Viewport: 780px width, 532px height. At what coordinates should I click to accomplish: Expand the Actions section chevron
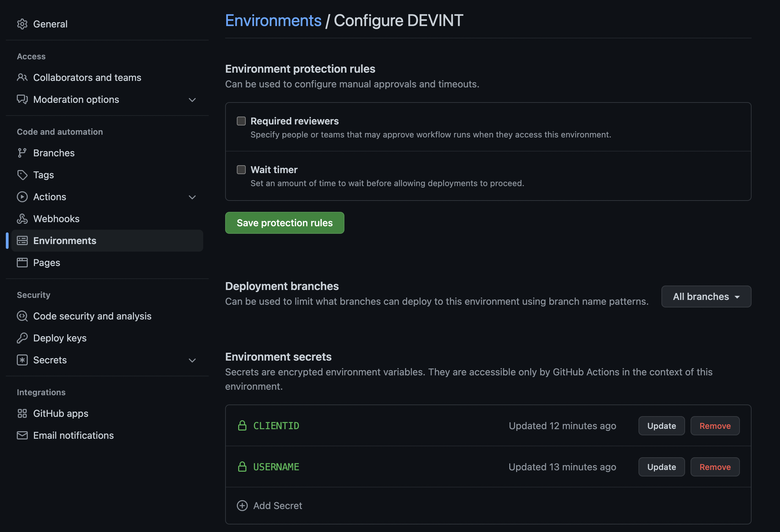pyautogui.click(x=192, y=197)
